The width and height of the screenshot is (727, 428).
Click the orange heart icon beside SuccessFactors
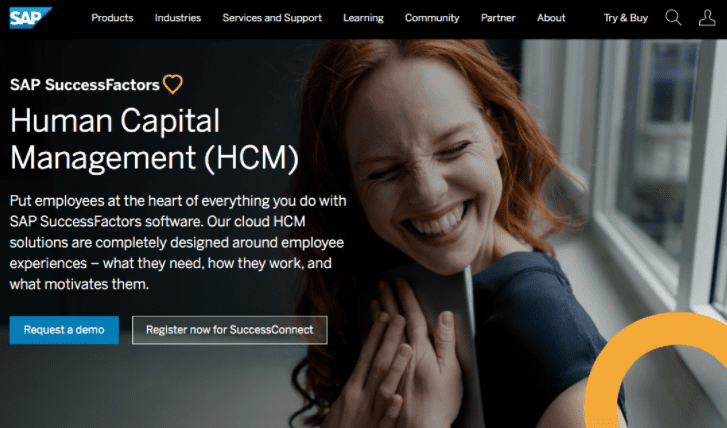click(x=173, y=84)
